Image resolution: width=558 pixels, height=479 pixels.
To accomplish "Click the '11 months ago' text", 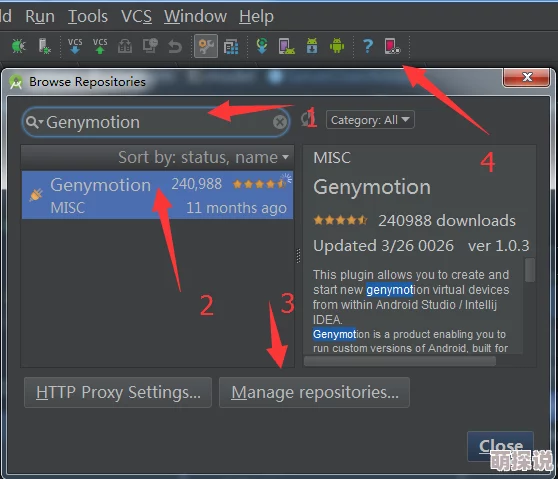I will pyautogui.click(x=236, y=207).
